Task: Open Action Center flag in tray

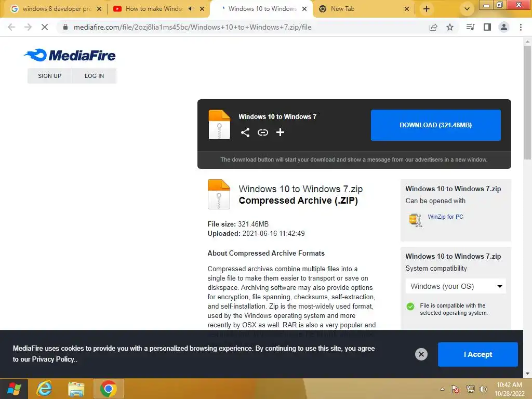Action: (455, 389)
